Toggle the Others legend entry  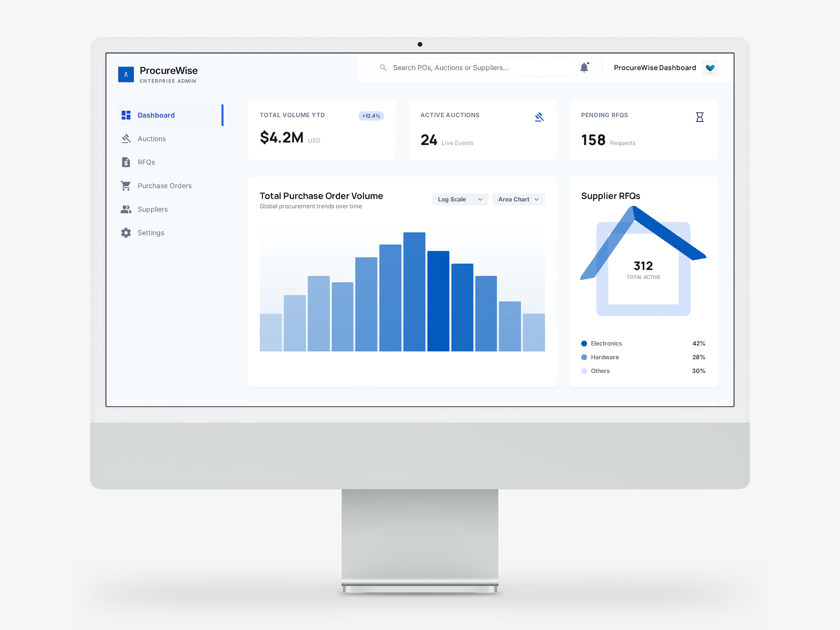tap(600, 371)
